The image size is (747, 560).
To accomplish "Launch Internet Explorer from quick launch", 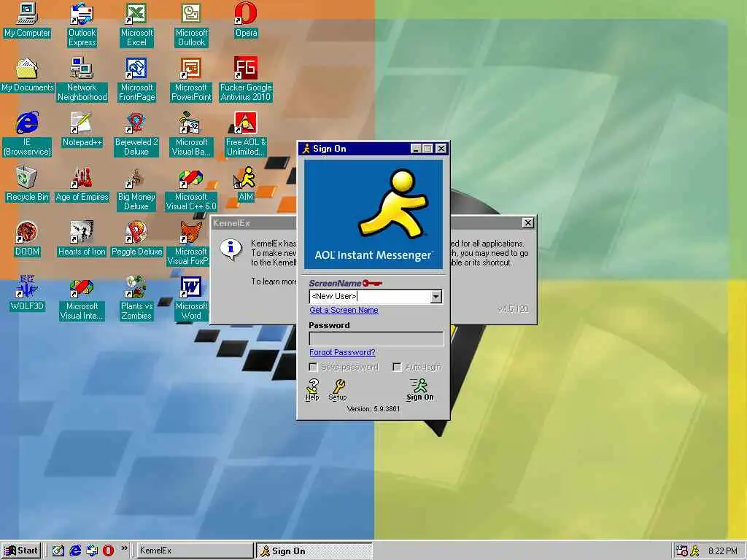I will click(x=75, y=551).
